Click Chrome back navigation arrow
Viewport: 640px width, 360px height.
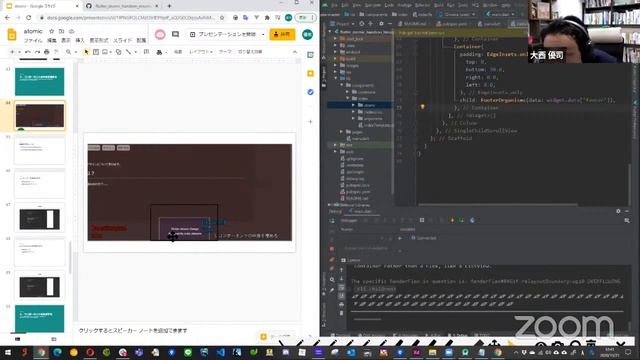(x=7, y=18)
